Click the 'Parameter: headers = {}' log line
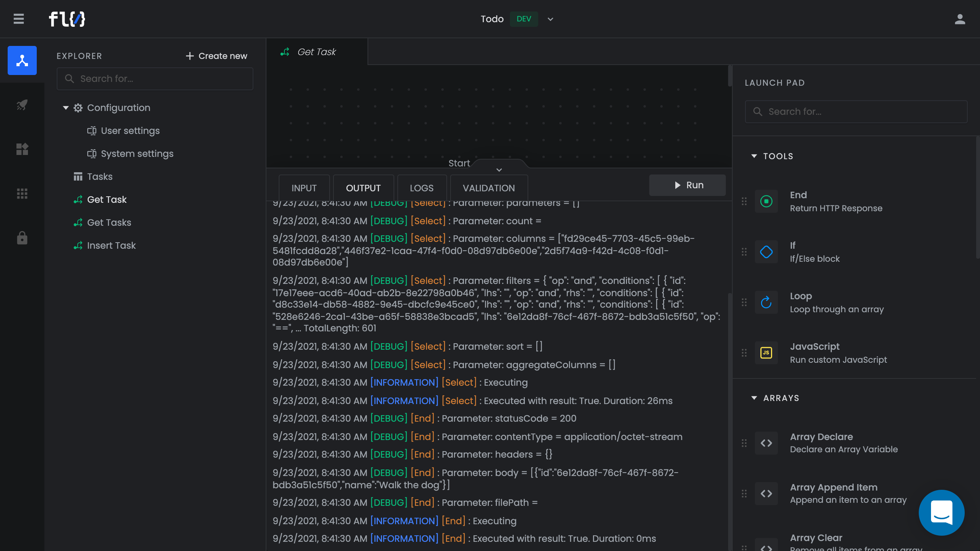 (x=412, y=455)
